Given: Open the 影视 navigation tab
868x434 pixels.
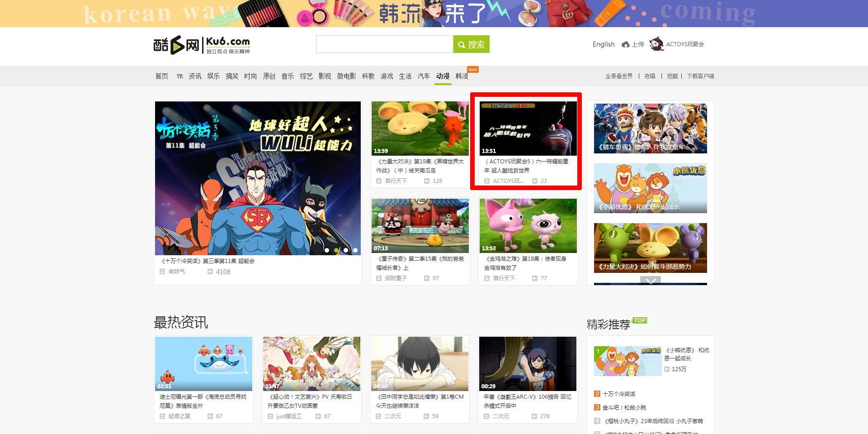Looking at the screenshot, I should (x=325, y=76).
